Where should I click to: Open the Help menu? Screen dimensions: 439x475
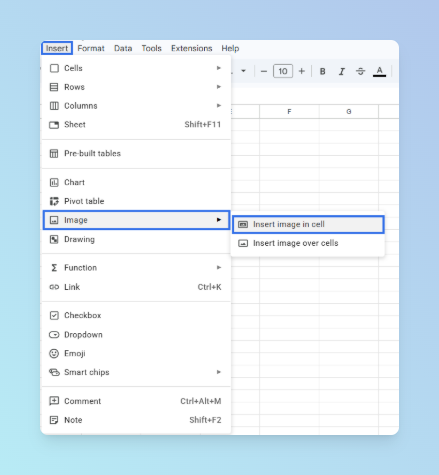pyautogui.click(x=230, y=48)
